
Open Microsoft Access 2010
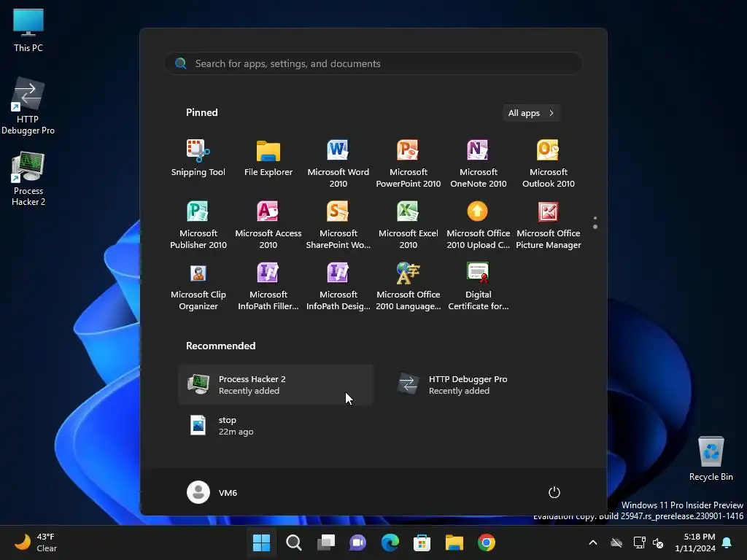[x=268, y=225]
